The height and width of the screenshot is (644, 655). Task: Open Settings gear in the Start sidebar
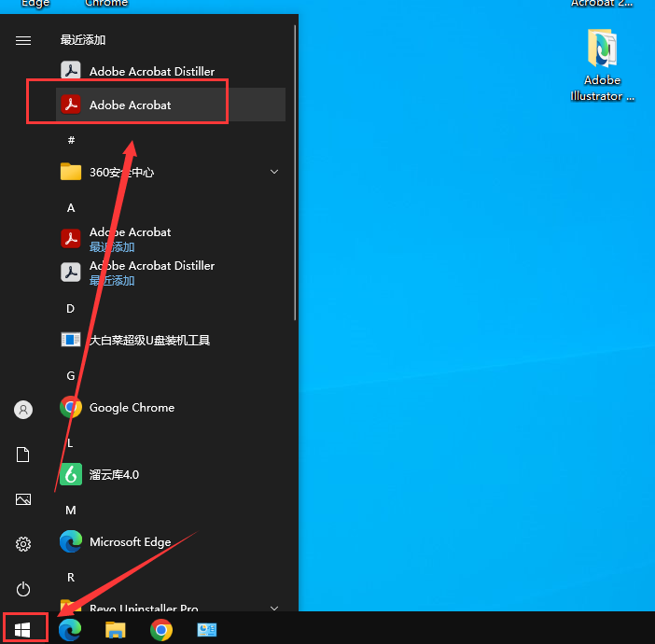23,544
